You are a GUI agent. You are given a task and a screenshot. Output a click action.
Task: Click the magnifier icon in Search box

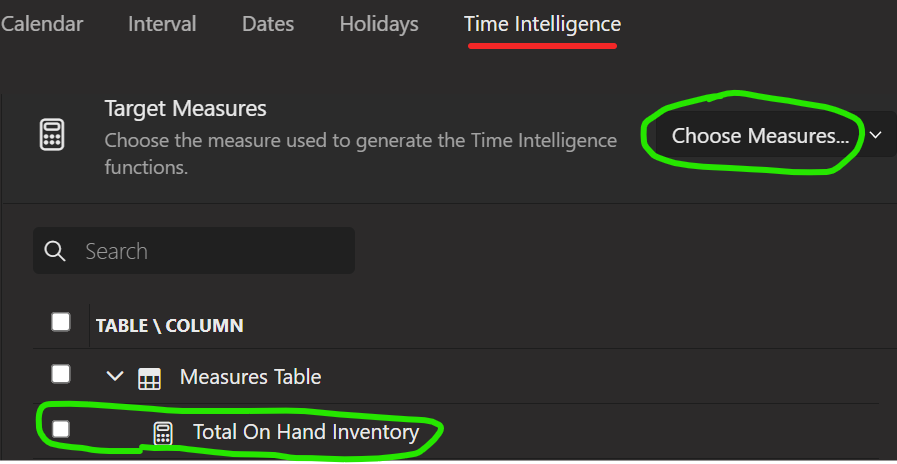pos(55,251)
